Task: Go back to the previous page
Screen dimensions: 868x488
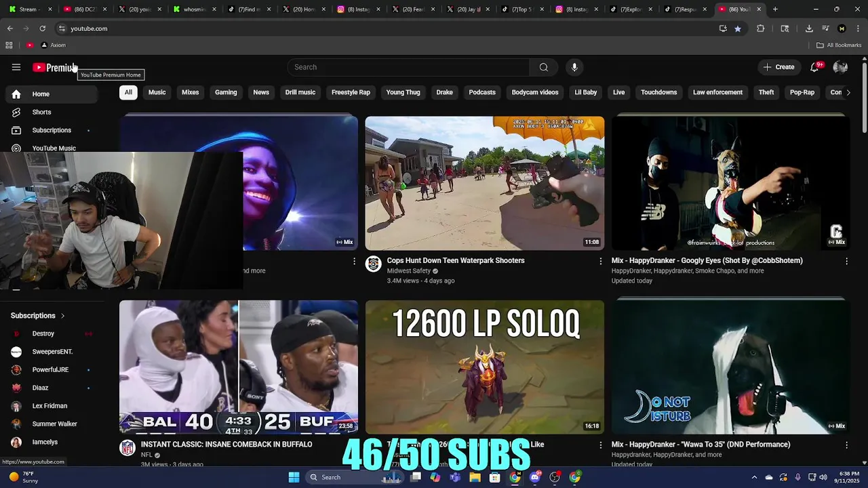Action: 10,28
